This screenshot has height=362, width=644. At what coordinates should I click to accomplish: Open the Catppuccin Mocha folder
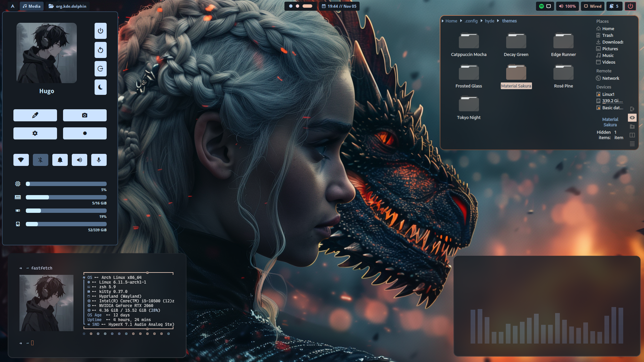click(x=469, y=45)
